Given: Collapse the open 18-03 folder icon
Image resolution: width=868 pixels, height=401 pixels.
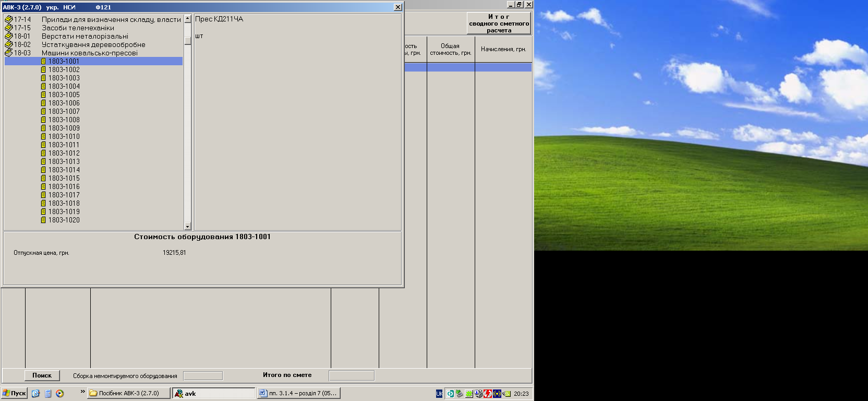Looking at the screenshot, I should pyautogui.click(x=8, y=53).
